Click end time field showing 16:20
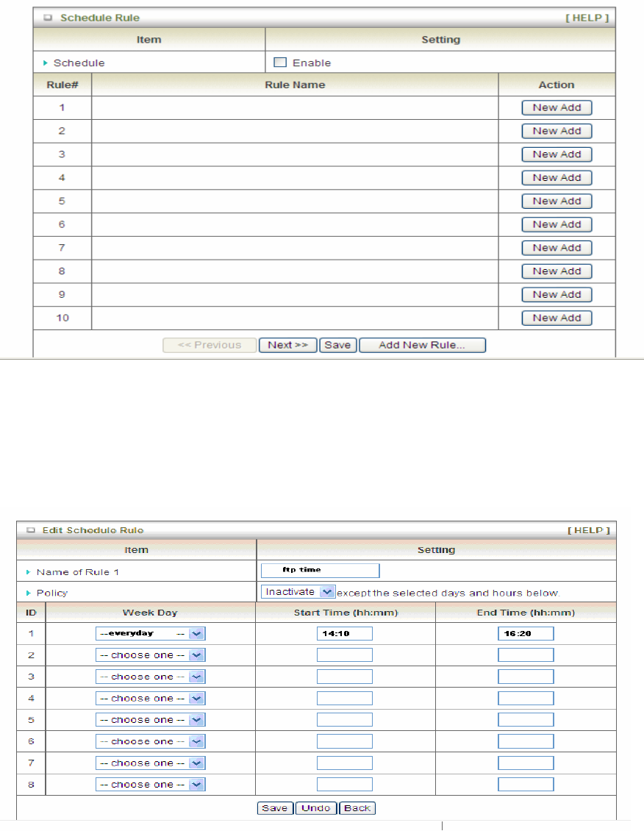This screenshot has width=644, height=831. [x=526, y=633]
